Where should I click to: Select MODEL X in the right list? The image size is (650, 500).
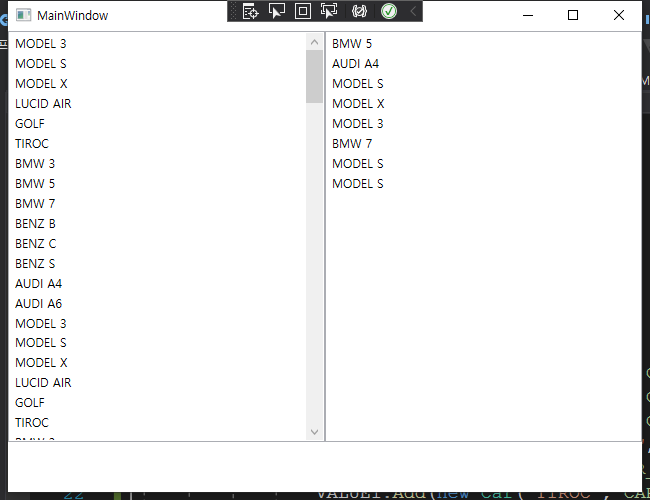(x=483, y=104)
